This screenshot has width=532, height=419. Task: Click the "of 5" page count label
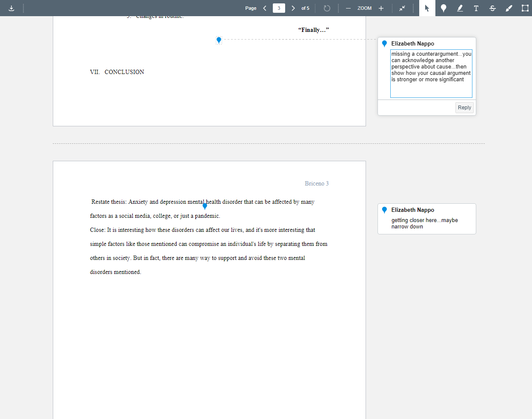coord(305,8)
